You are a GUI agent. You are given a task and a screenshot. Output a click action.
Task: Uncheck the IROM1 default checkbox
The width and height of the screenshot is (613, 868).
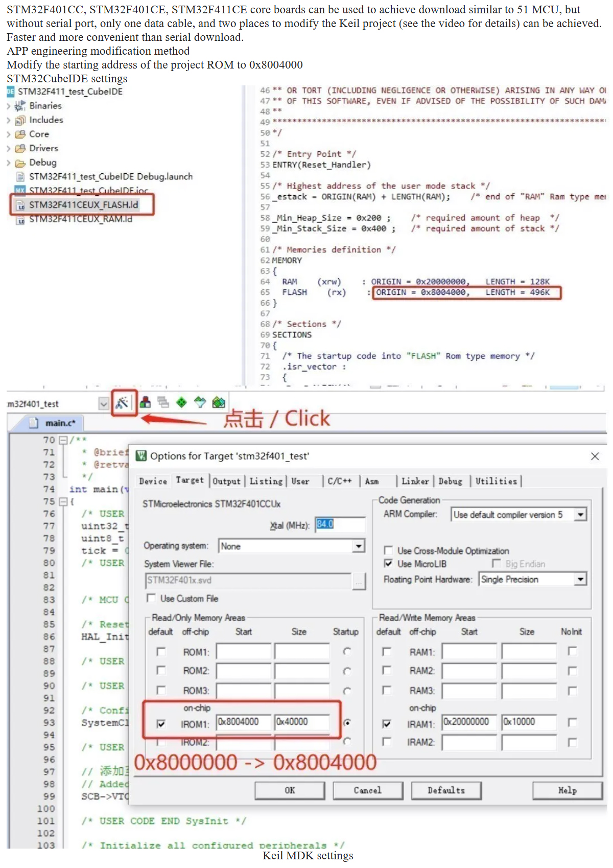pyautogui.click(x=161, y=724)
